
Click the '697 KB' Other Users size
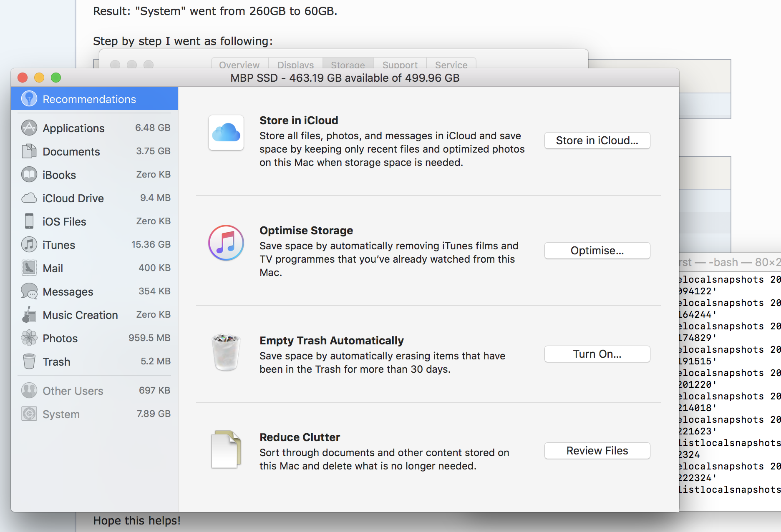coord(154,390)
